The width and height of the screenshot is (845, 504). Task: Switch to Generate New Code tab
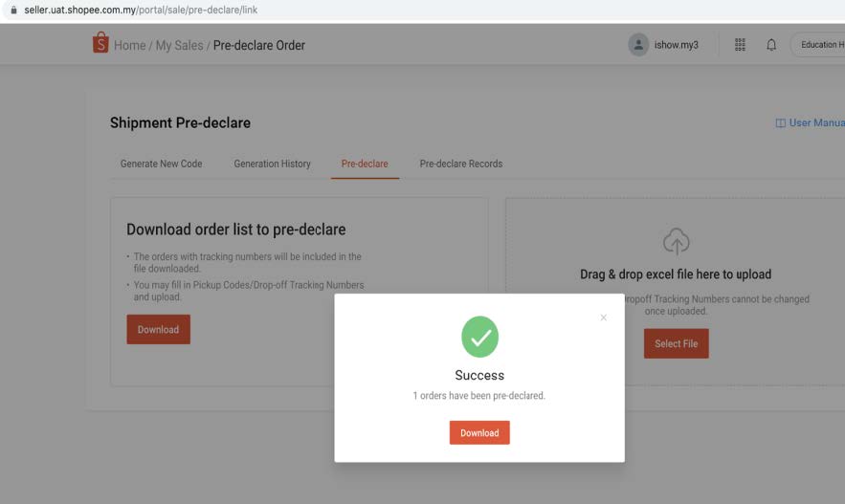161,164
